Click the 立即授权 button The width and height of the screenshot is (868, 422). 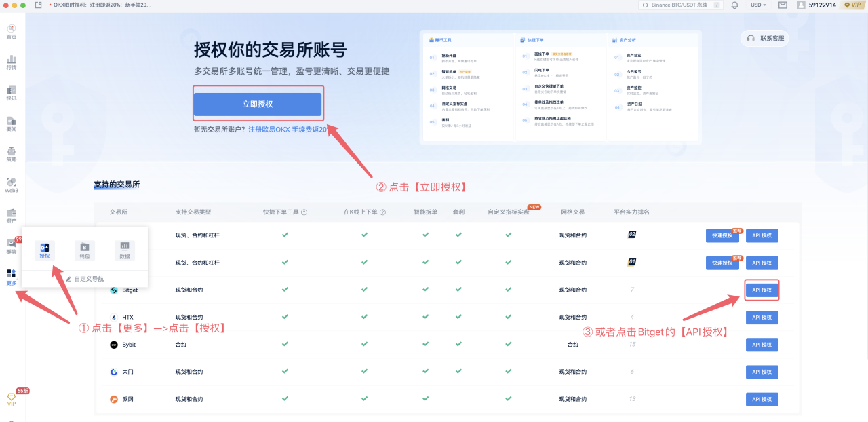tap(257, 104)
